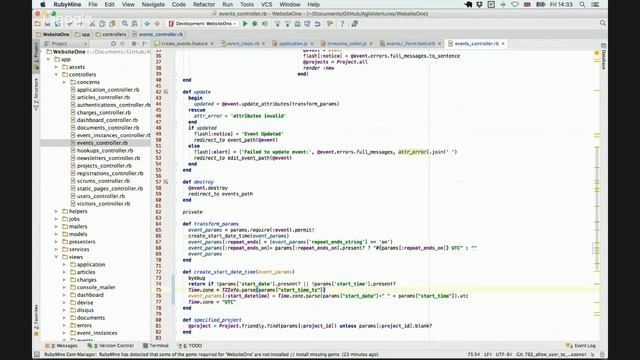Expand the helpers folder in tree
640x360 pixels.
(56, 211)
